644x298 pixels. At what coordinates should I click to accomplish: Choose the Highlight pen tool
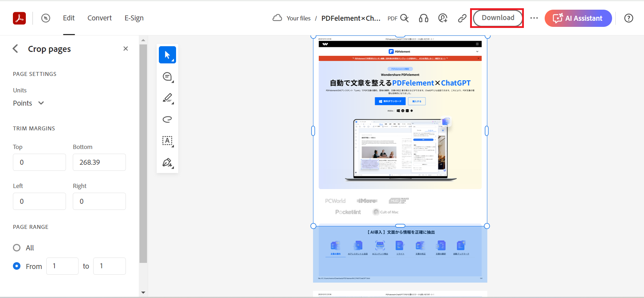(x=167, y=98)
